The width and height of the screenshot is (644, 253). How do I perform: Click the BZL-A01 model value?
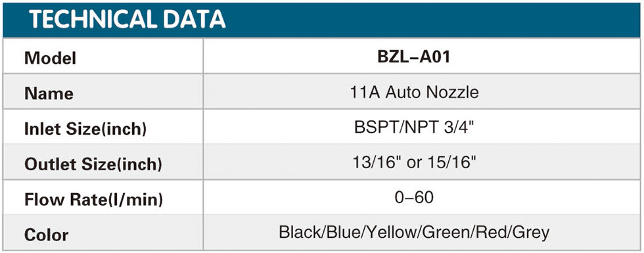(414, 57)
